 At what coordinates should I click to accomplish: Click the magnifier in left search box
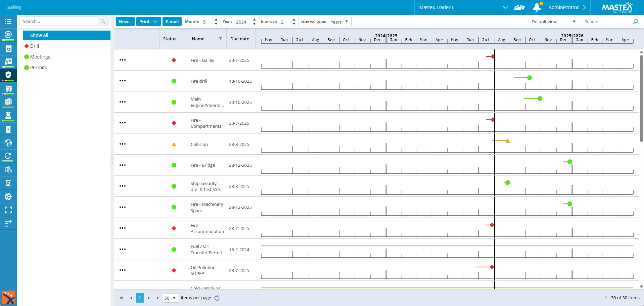tap(103, 21)
